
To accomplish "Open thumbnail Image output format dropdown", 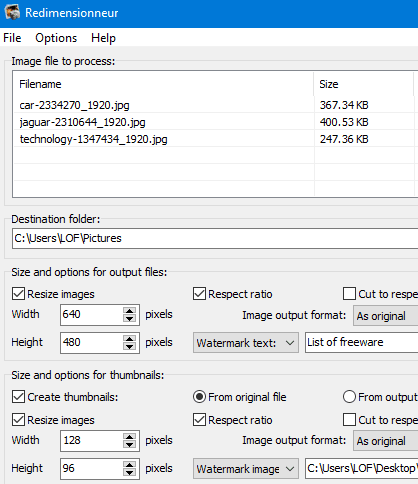I will 385,441.
